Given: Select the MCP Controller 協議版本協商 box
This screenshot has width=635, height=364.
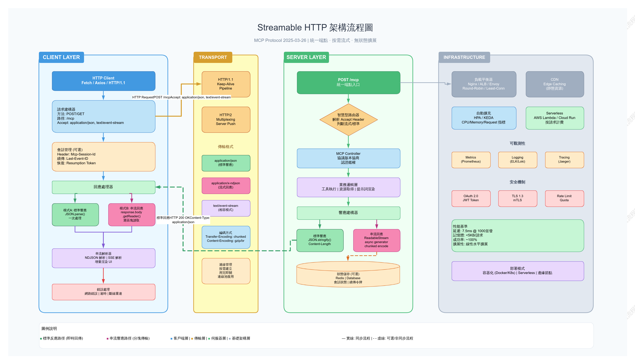Looking at the screenshot, I should click(x=348, y=158).
